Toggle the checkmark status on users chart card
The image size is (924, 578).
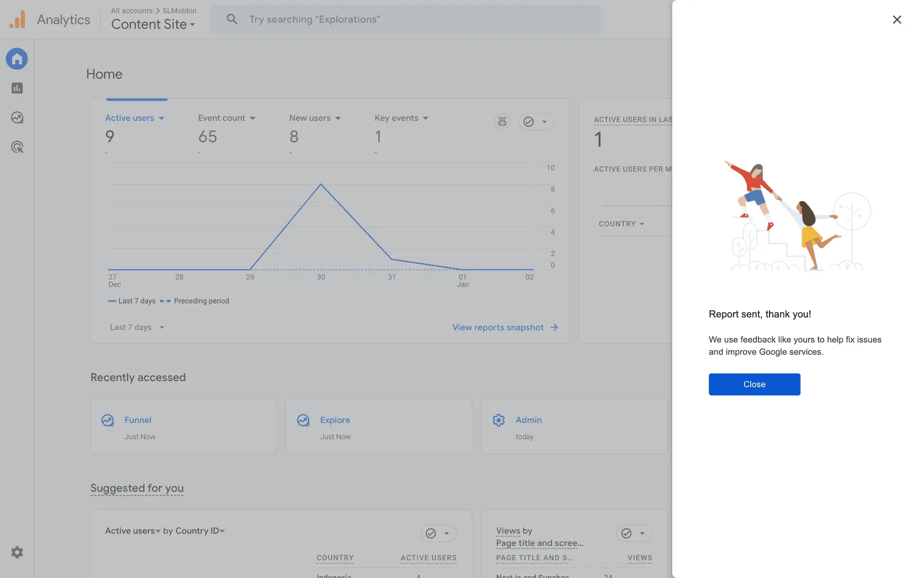tap(528, 122)
